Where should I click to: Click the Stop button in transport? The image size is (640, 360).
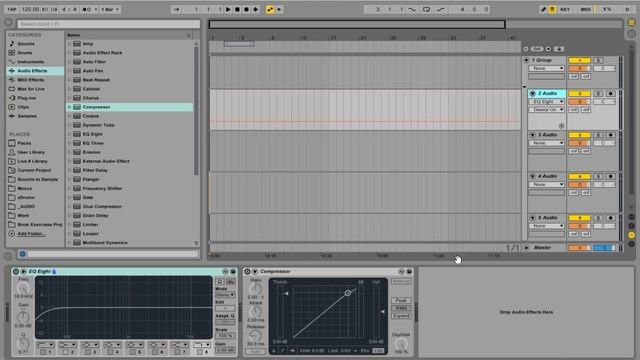click(x=237, y=9)
